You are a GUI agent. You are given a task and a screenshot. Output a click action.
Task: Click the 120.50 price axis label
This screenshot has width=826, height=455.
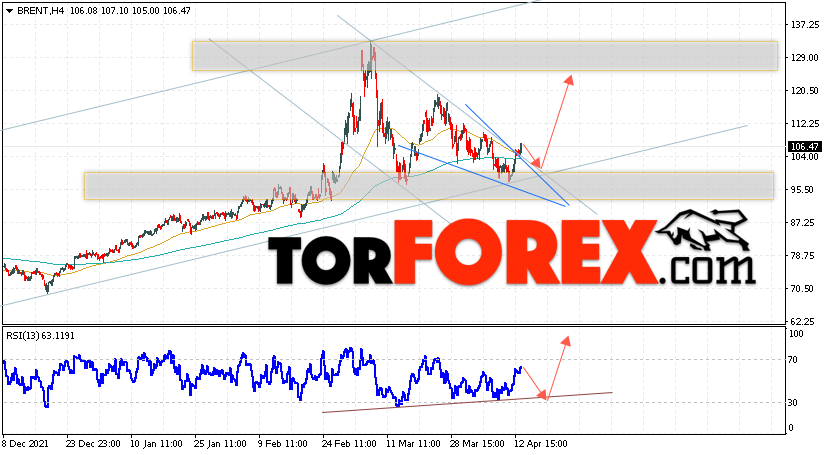(804, 91)
